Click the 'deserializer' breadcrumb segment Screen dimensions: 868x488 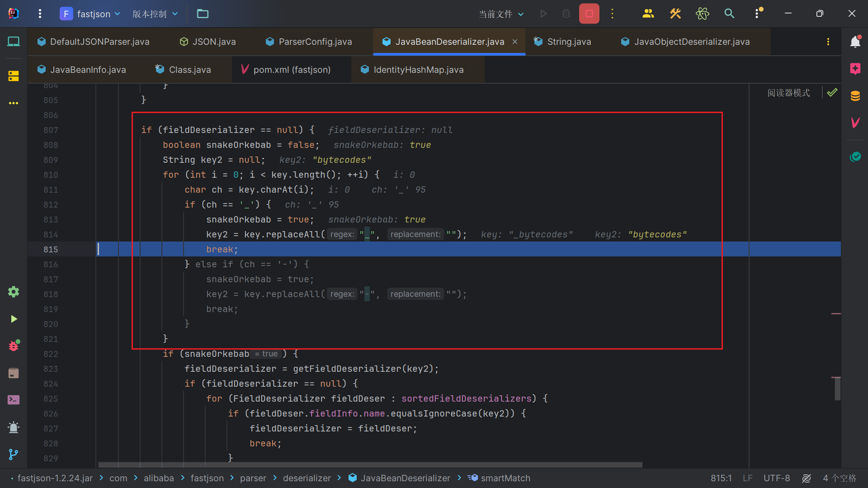coord(307,478)
